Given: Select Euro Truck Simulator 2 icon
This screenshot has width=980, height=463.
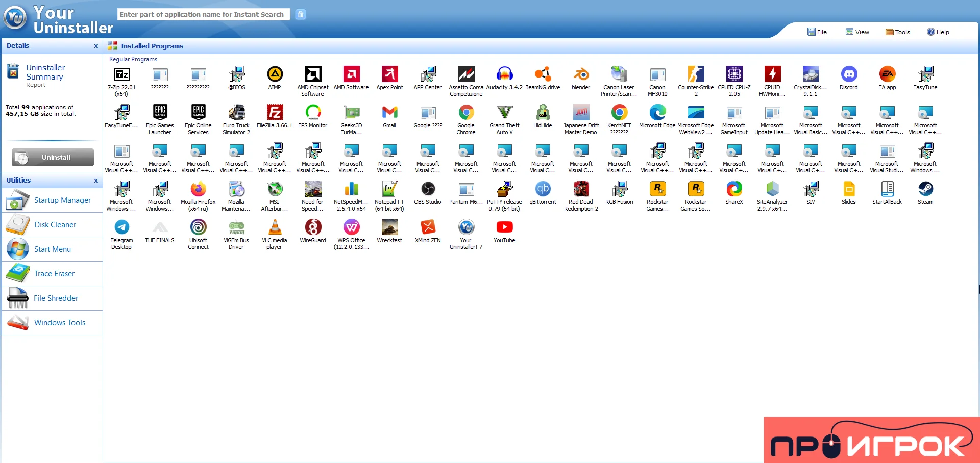Looking at the screenshot, I should tap(236, 112).
